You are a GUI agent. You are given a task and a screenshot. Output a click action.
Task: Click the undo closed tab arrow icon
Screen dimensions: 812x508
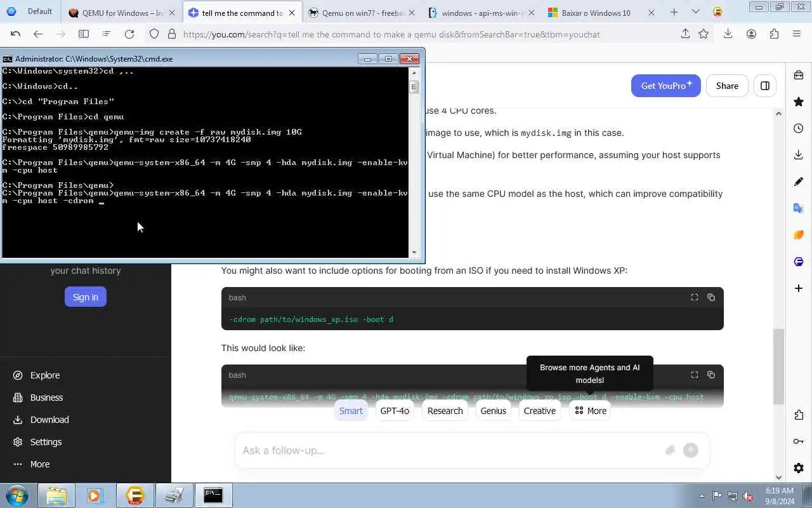15,34
